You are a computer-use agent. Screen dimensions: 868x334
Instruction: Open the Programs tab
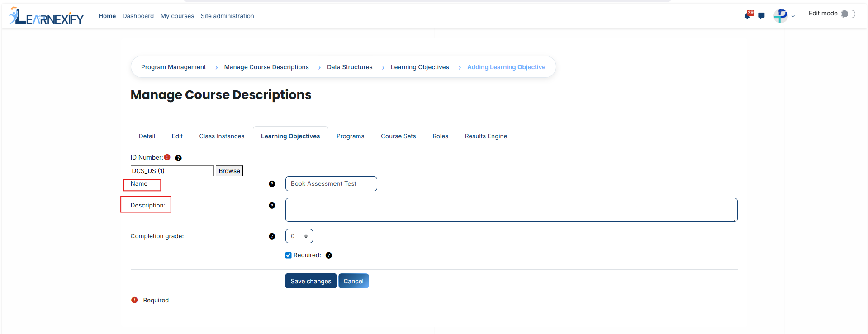350,136
